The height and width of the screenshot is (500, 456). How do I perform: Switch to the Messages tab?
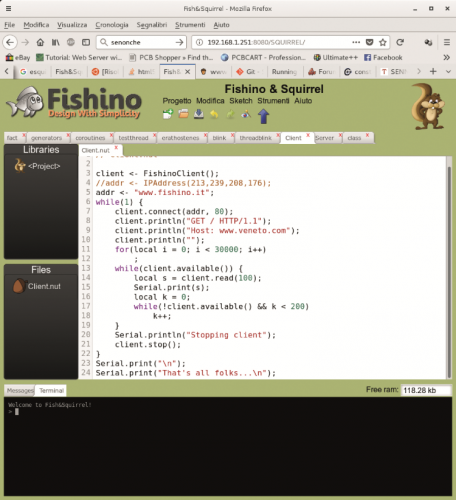pos(20,390)
